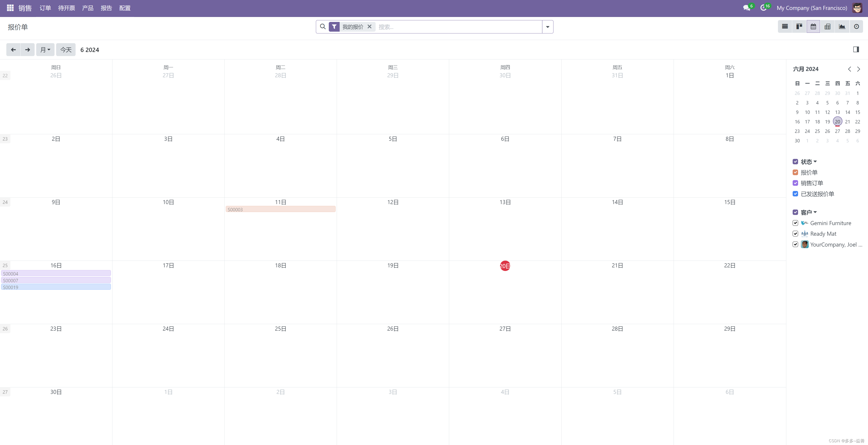Switch to kanban view

click(x=799, y=27)
